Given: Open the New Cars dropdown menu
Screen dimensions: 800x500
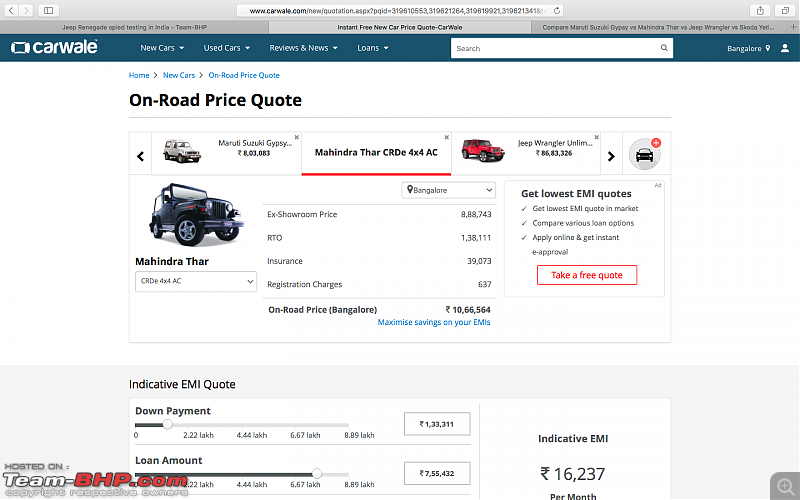Looking at the screenshot, I should click(x=162, y=48).
